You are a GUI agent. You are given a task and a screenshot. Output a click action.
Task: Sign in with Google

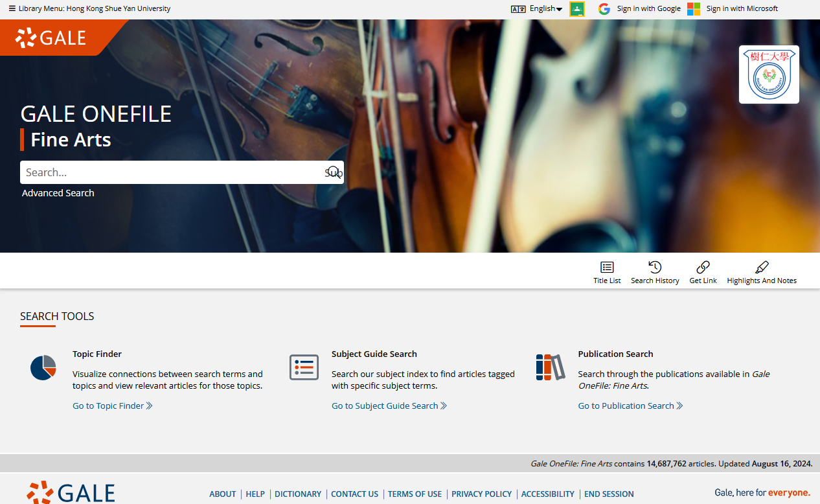pos(639,9)
